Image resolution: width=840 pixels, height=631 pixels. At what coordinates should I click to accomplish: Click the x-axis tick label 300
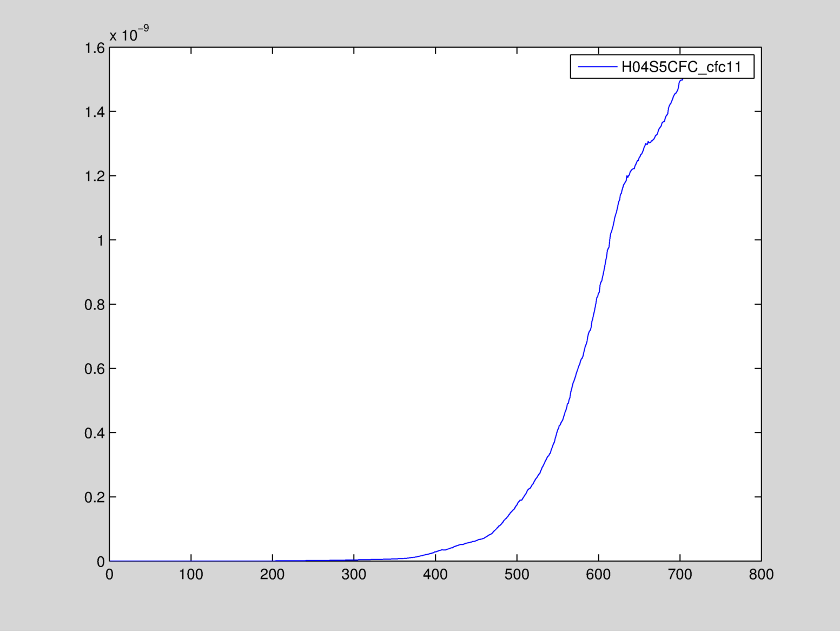tap(354, 575)
